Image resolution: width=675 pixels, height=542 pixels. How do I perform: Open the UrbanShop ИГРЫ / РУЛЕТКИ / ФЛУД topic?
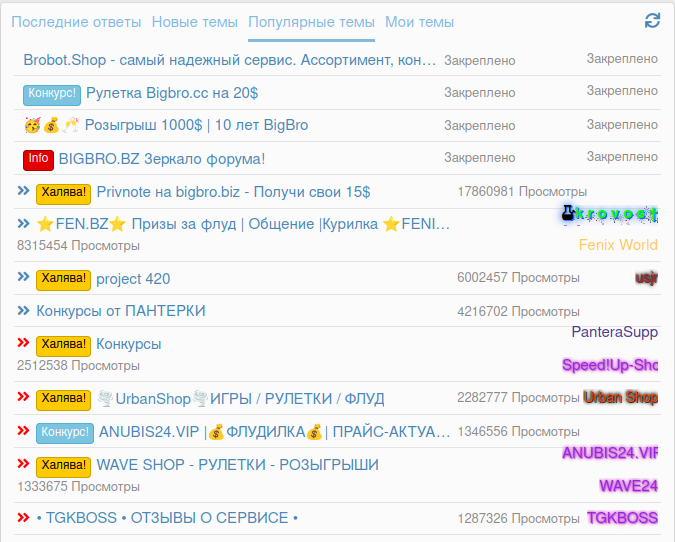coord(241,399)
